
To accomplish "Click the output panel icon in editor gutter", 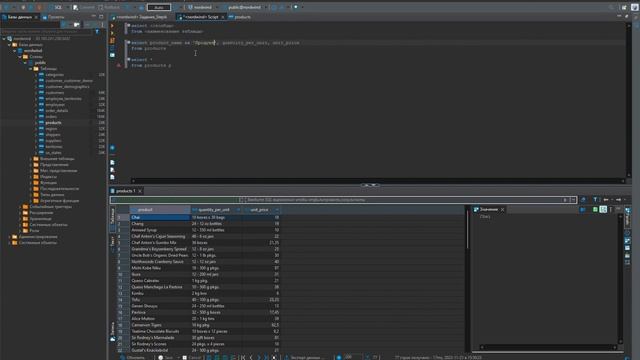I will coord(113,162).
